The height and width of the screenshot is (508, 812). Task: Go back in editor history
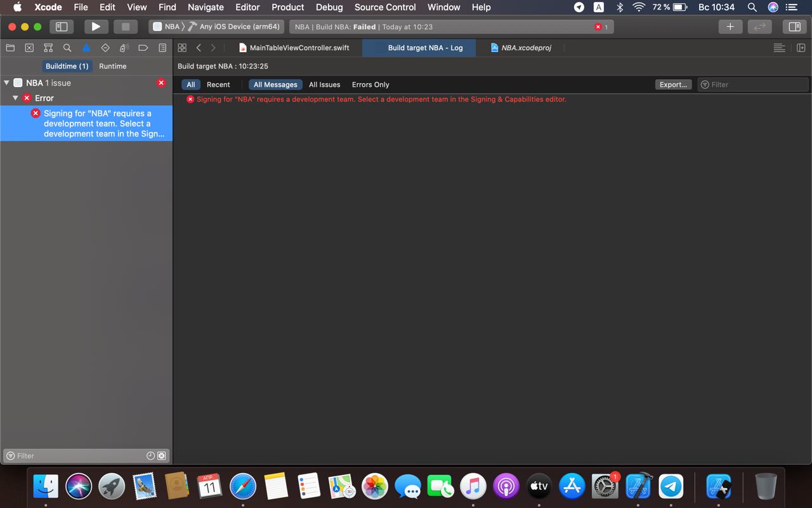[199, 48]
